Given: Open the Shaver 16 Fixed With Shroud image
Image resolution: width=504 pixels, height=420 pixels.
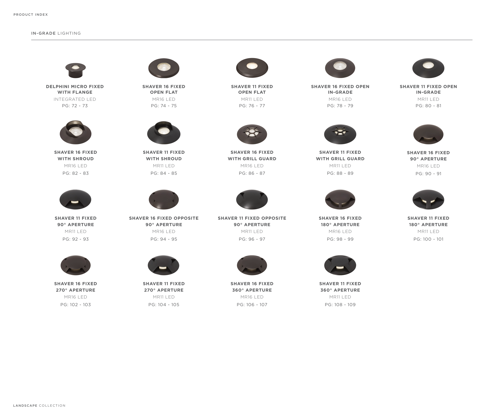Looking at the screenshot, I should [x=75, y=132].
